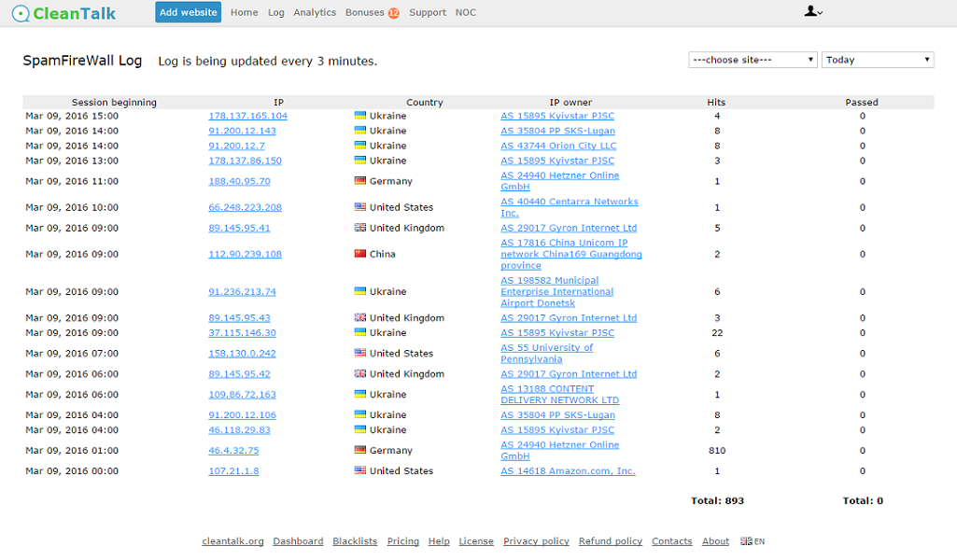Open IP link 91.200.12.143
Image resolution: width=957 pixels, height=560 pixels.
click(x=243, y=131)
